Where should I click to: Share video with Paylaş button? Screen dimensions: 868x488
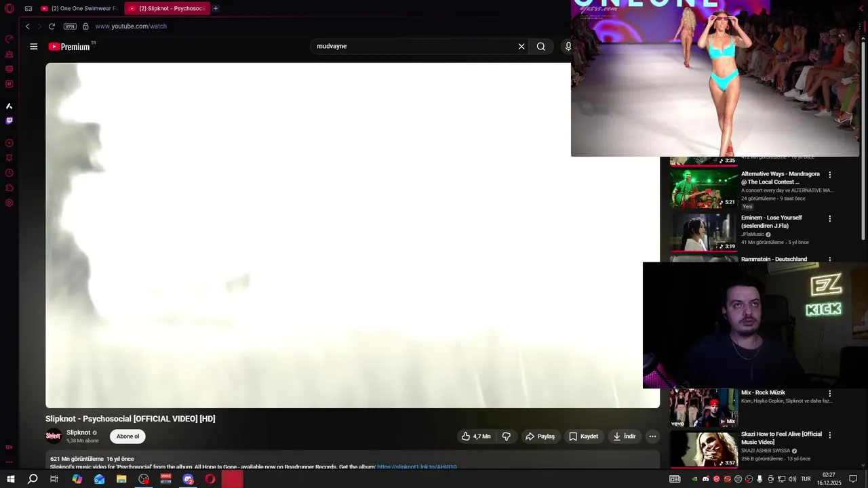click(x=540, y=436)
